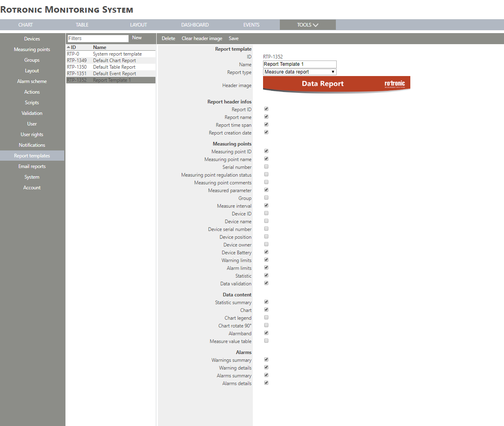Open Devices in the sidebar
504x426 pixels.
[32, 39]
